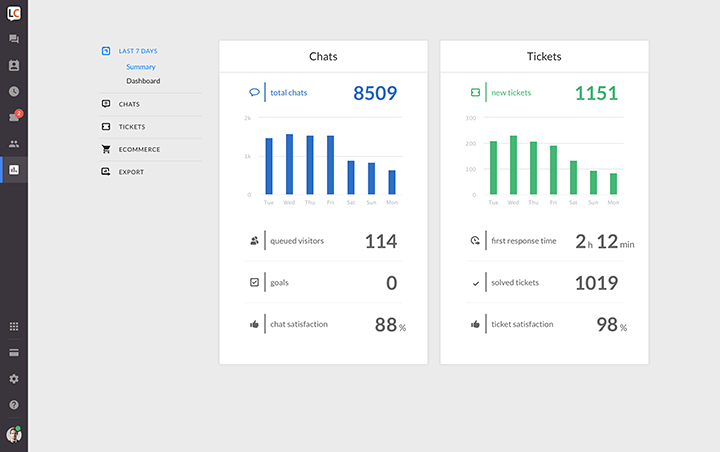Click the Ecommerce cart icon

coord(106,149)
